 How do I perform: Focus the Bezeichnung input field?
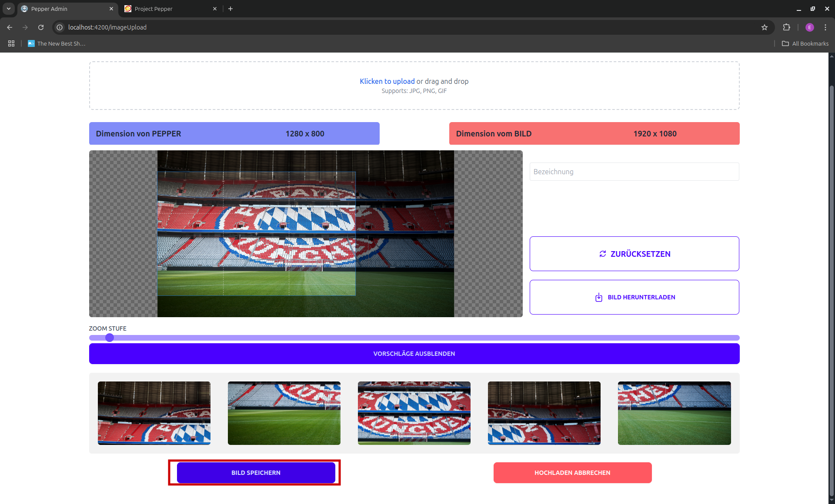(634, 172)
